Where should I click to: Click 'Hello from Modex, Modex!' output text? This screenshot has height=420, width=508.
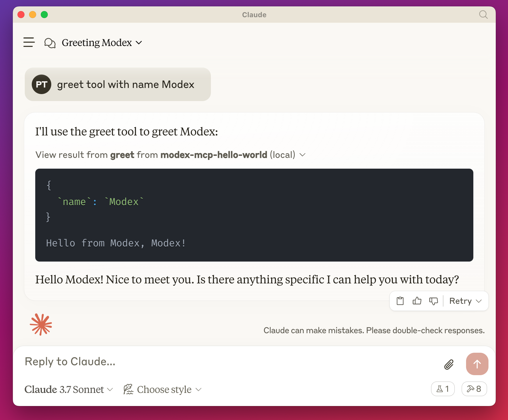tap(116, 243)
